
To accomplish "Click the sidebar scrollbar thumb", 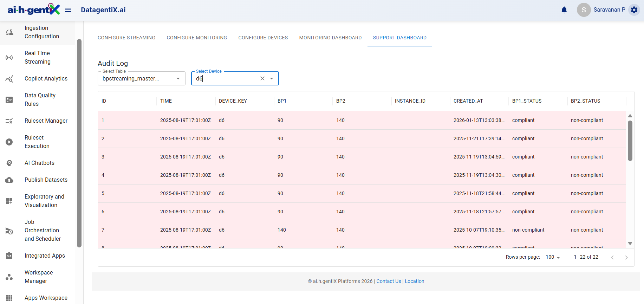I will (x=79, y=143).
